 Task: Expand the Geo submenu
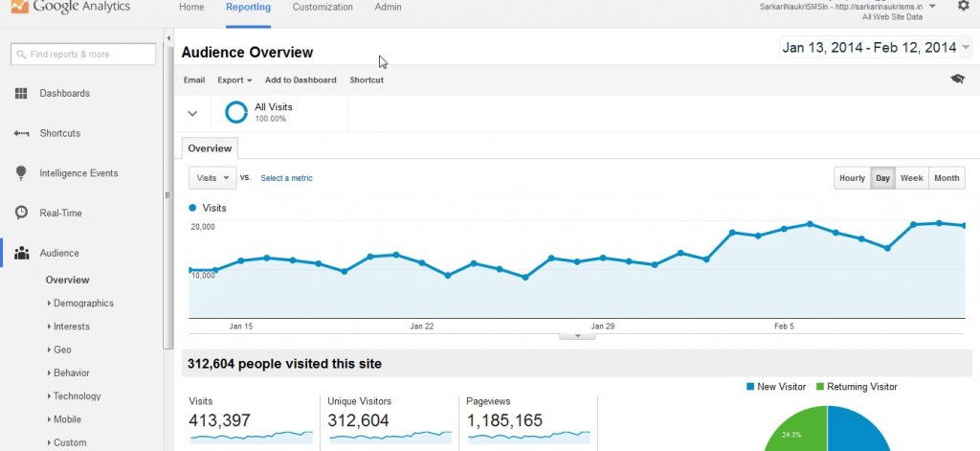59,350
